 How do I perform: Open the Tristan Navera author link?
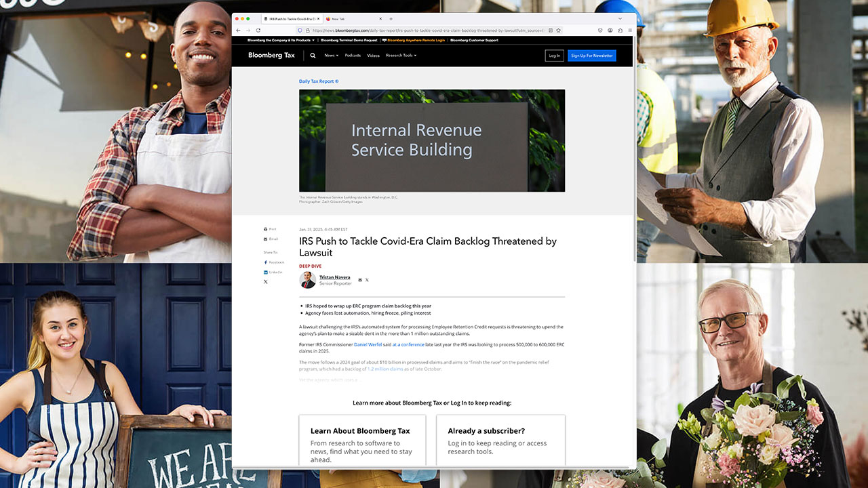[x=336, y=277]
